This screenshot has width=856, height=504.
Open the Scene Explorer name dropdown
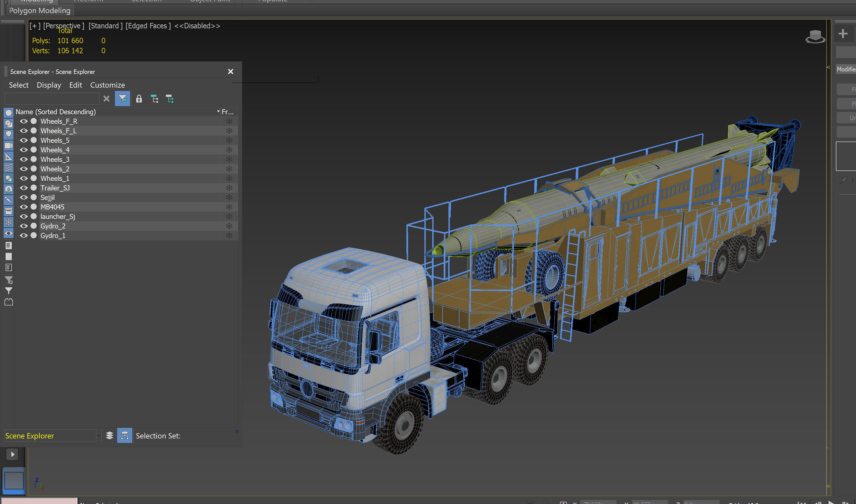coord(98,435)
